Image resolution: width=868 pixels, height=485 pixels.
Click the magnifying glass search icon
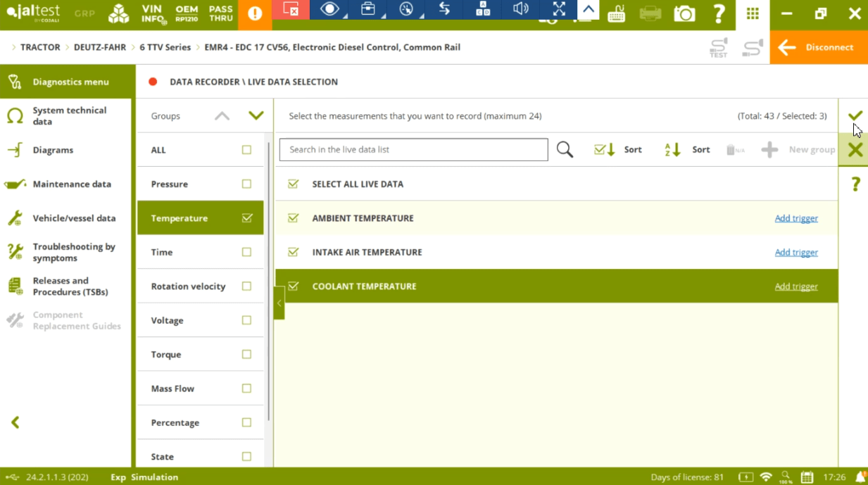click(565, 149)
